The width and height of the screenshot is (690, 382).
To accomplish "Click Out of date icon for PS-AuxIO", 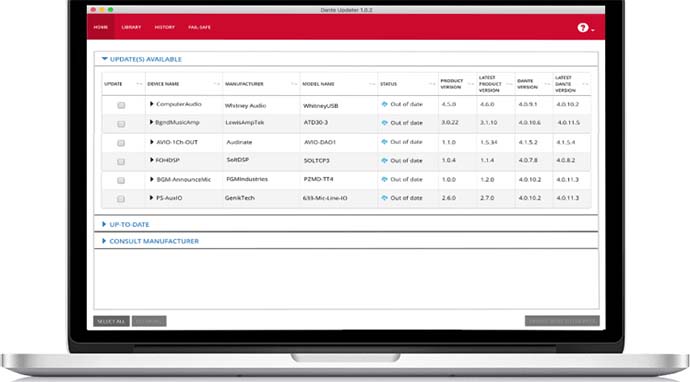I will point(384,198).
